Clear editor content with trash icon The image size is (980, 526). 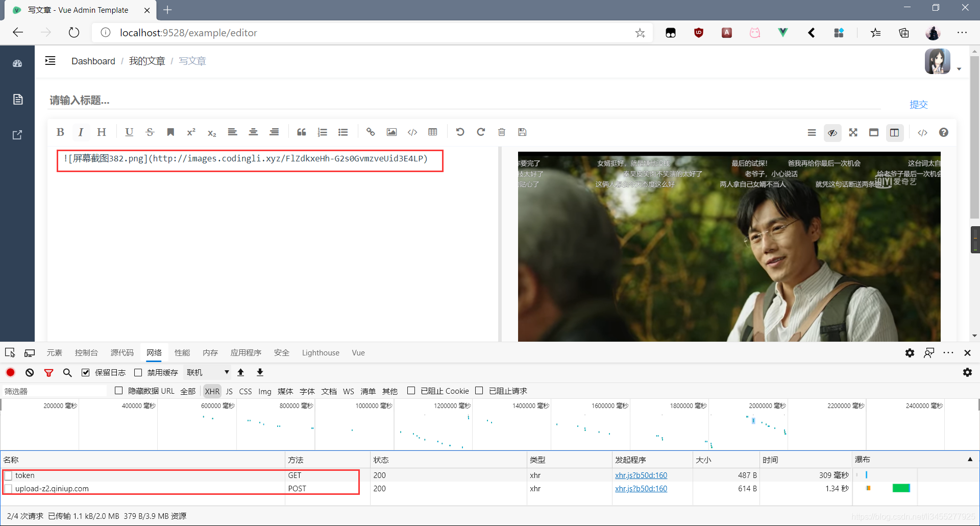502,132
